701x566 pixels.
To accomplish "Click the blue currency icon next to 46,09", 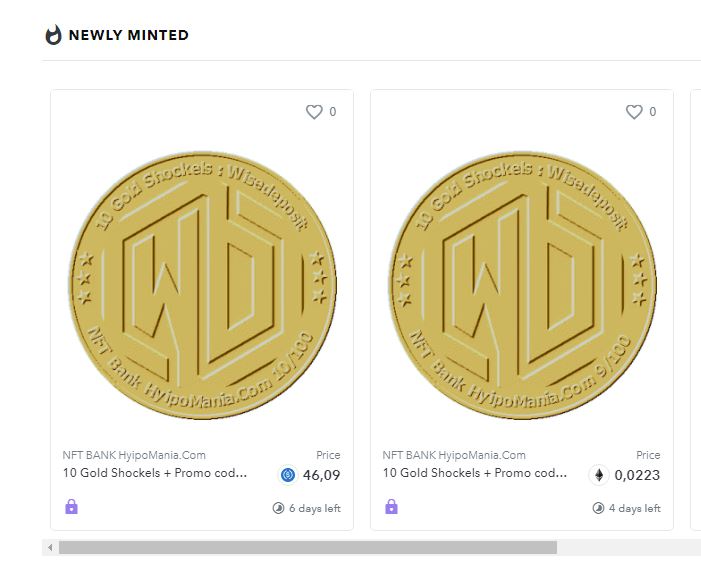I will coord(288,475).
